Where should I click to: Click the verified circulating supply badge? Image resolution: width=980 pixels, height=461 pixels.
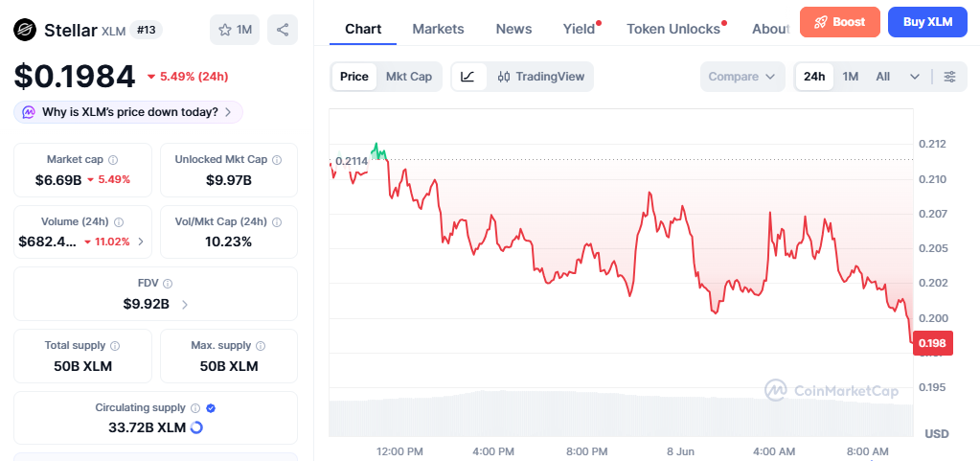click(x=212, y=408)
